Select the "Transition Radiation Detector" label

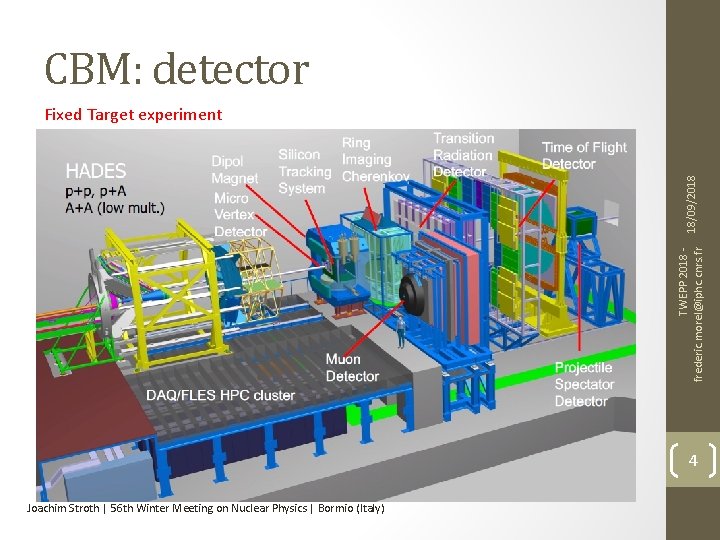coord(464,155)
